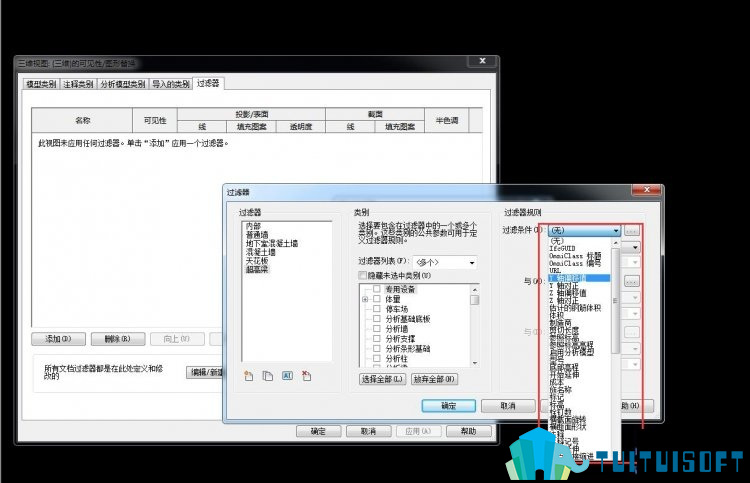Click category list scrollbar up arrow
Screen dimensions: 750x483
[x=475, y=290]
